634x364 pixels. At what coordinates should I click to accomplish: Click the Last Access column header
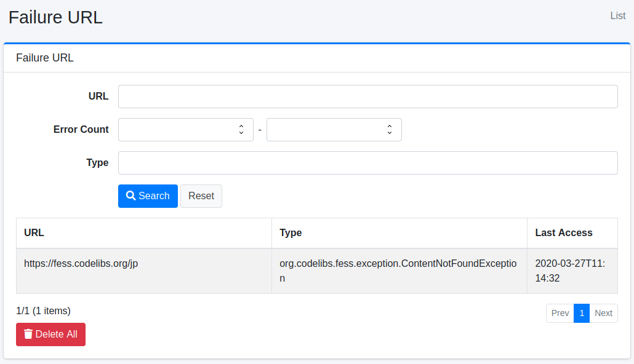(x=563, y=233)
